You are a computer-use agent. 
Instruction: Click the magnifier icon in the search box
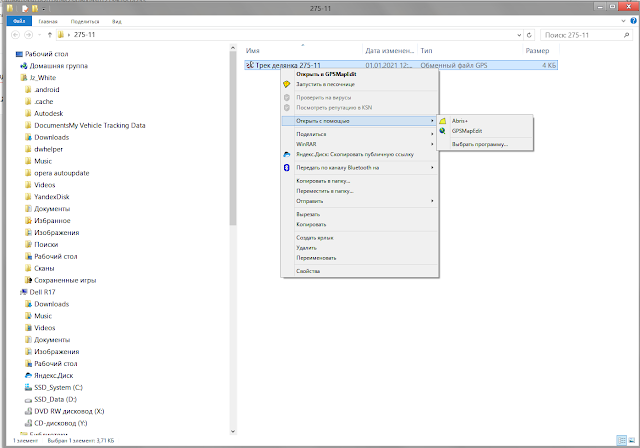point(627,35)
